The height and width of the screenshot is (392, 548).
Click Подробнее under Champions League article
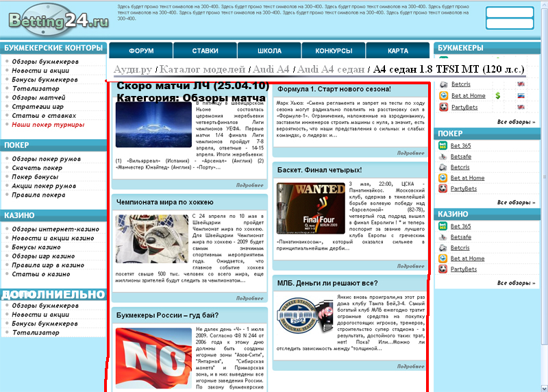(249, 185)
